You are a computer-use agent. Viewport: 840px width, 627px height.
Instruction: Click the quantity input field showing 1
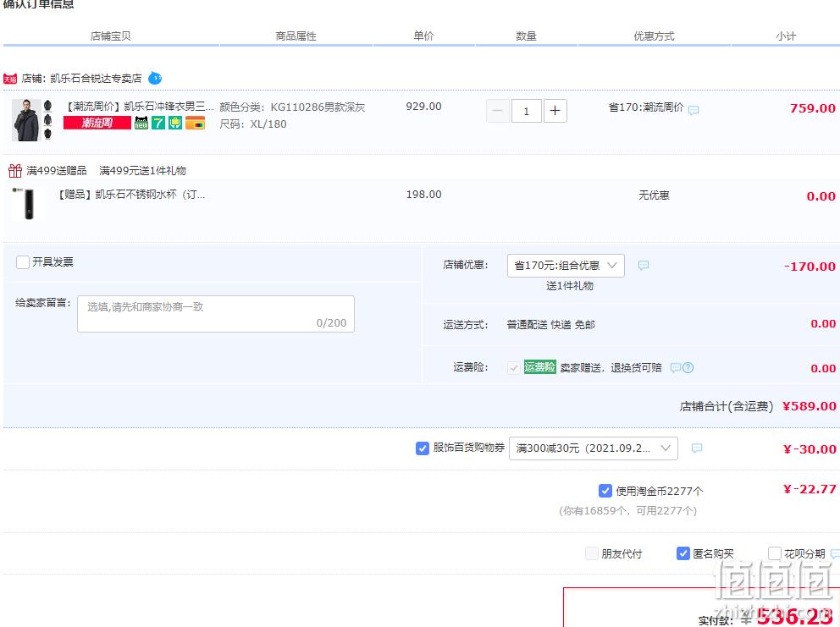pyautogui.click(x=526, y=111)
